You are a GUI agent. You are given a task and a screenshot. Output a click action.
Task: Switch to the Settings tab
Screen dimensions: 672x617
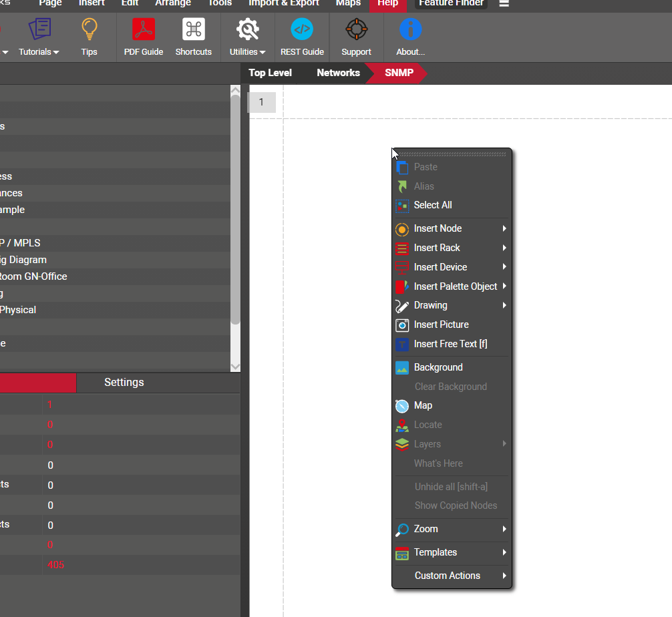tap(124, 383)
